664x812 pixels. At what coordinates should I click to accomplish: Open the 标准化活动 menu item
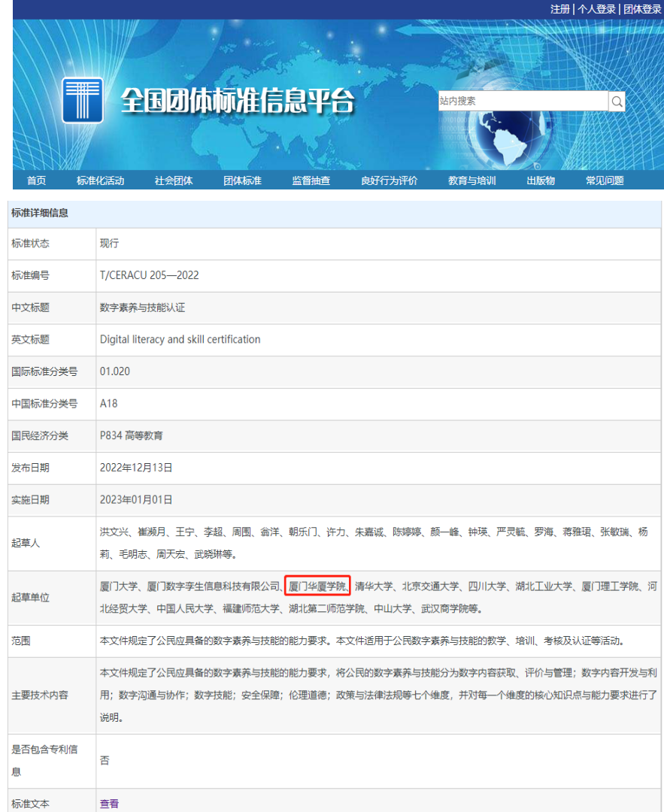(100, 180)
